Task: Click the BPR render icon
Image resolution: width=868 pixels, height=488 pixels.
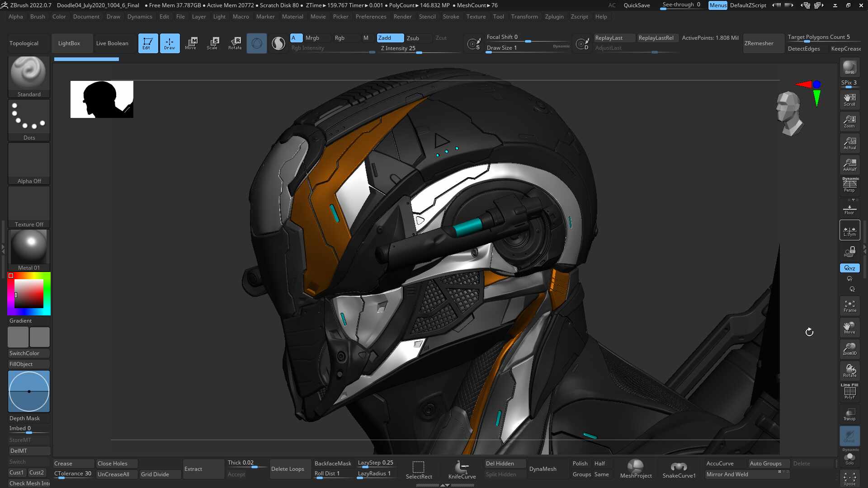Action: click(849, 68)
